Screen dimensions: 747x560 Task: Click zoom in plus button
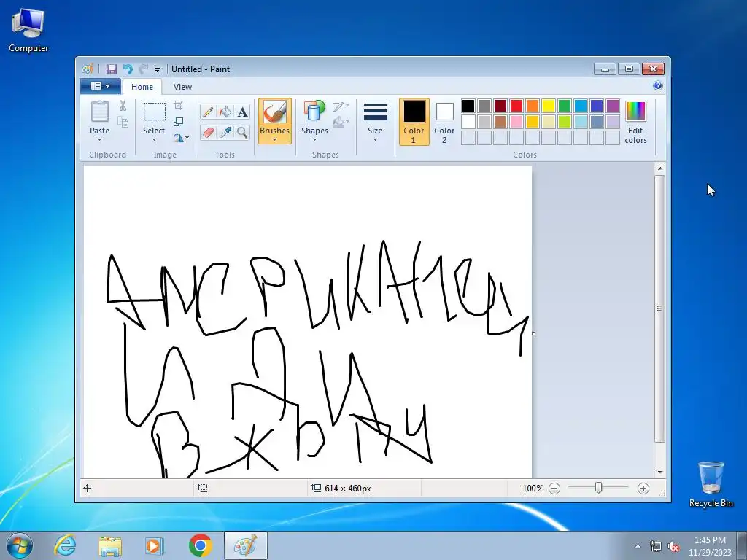pyautogui.click(x=643, y=489)
